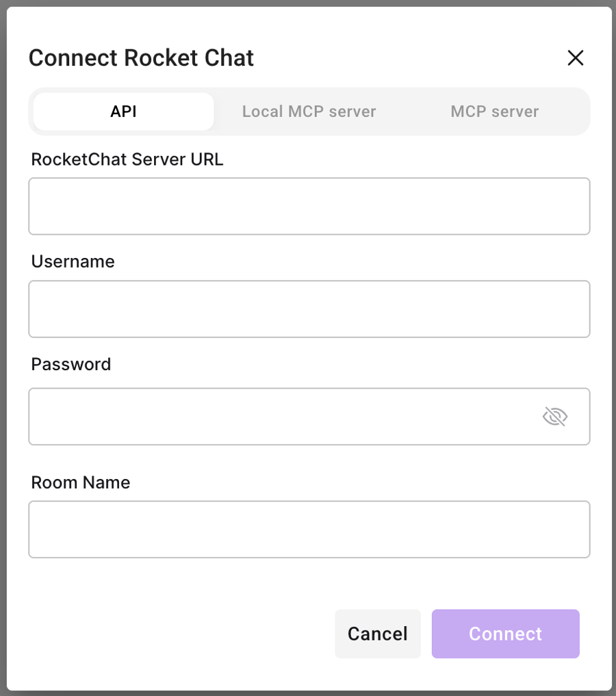
Task: Click the Username label text
Action: [73, 261]
